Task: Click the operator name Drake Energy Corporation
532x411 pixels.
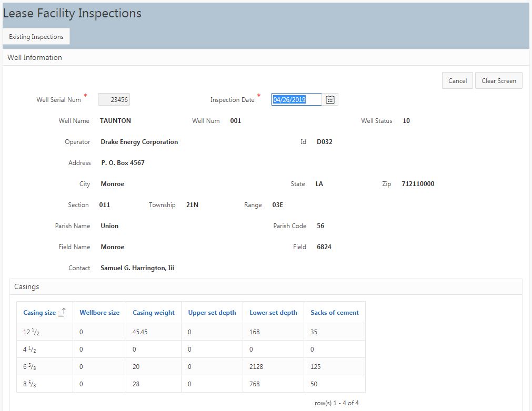Action: pos(139,142)
